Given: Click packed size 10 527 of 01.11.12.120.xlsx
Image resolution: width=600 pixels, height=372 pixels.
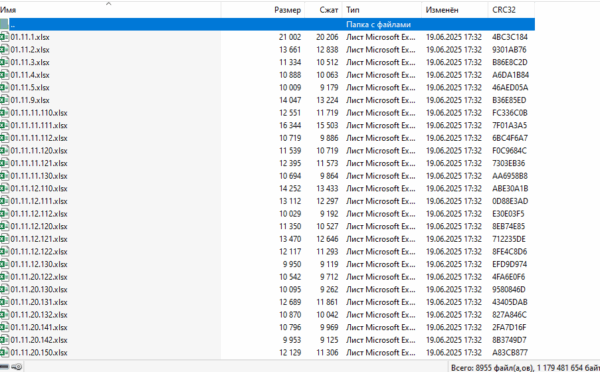Looking at the screenshot, I should (x=327, y=227).
